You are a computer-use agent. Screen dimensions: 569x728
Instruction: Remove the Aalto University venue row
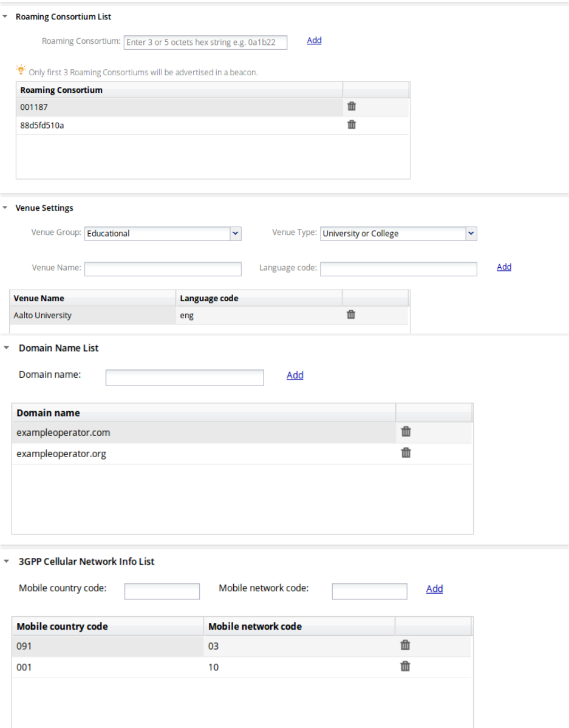point(351,315)
